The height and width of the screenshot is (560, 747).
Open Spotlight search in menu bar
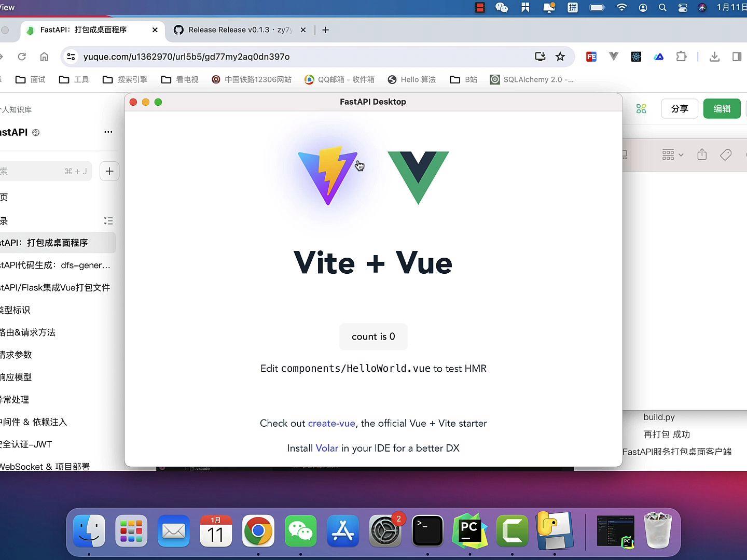[662, 7]
